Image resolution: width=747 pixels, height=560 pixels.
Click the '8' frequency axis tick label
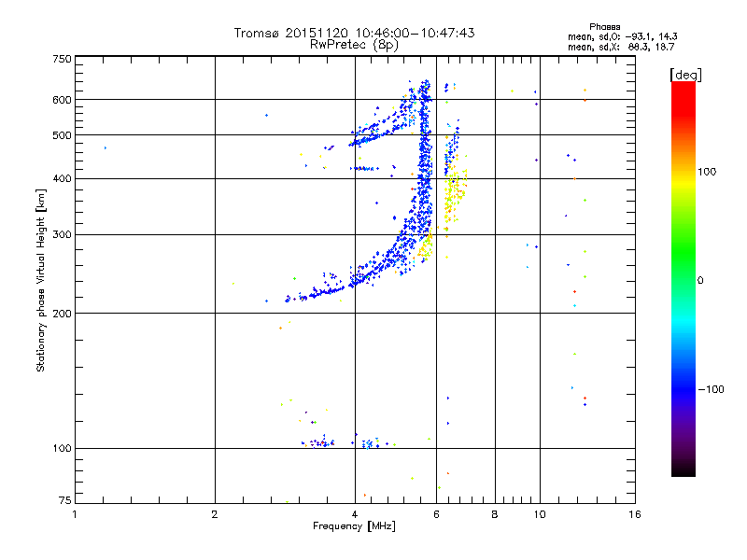click(495, 514)
